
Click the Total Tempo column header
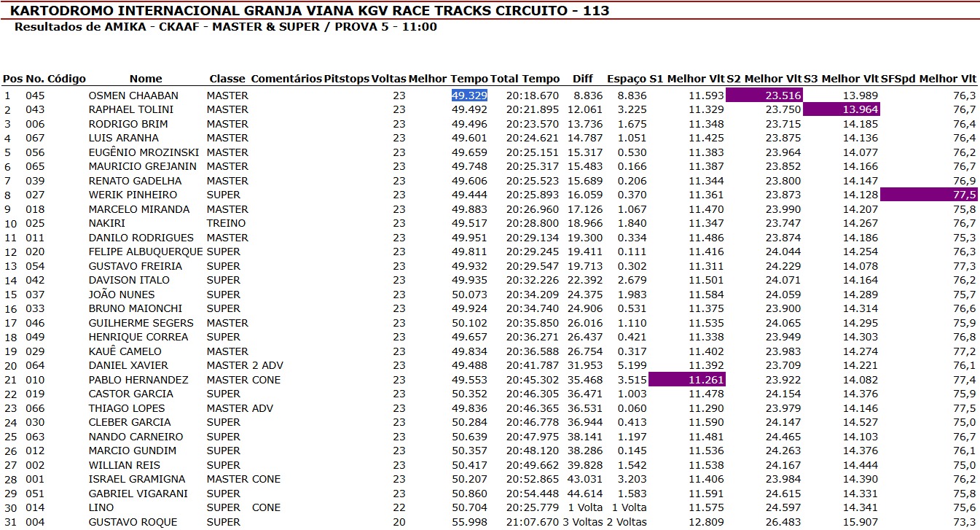pos(525,79)
